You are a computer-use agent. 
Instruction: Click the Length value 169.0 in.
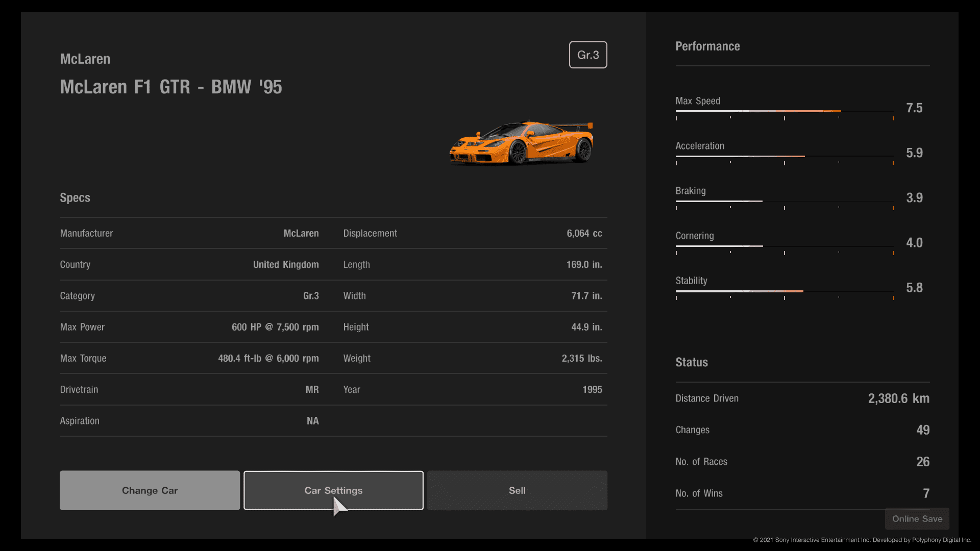coord(584,265)
